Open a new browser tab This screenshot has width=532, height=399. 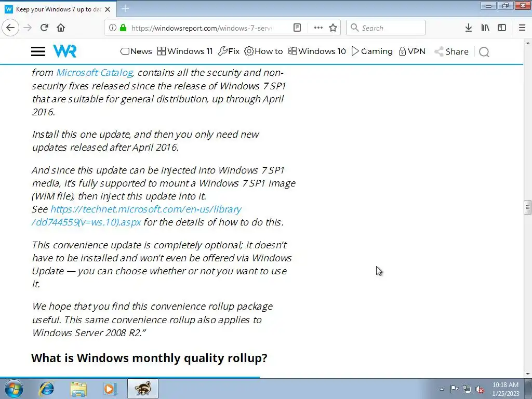[x=125, y=8]
